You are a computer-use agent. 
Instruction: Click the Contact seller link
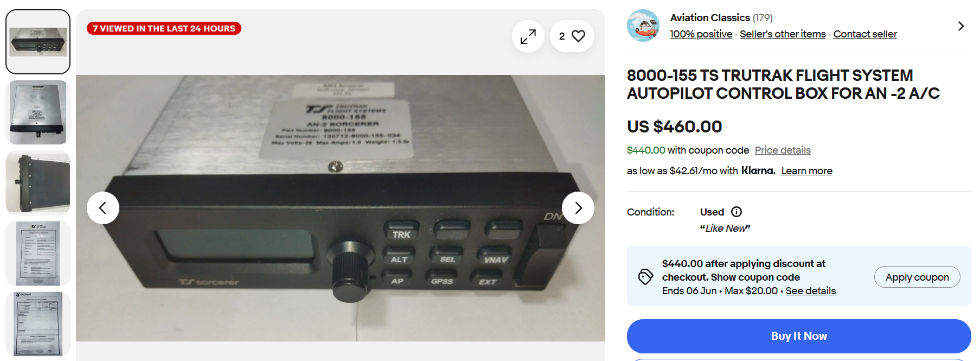[x=865, y=34]
